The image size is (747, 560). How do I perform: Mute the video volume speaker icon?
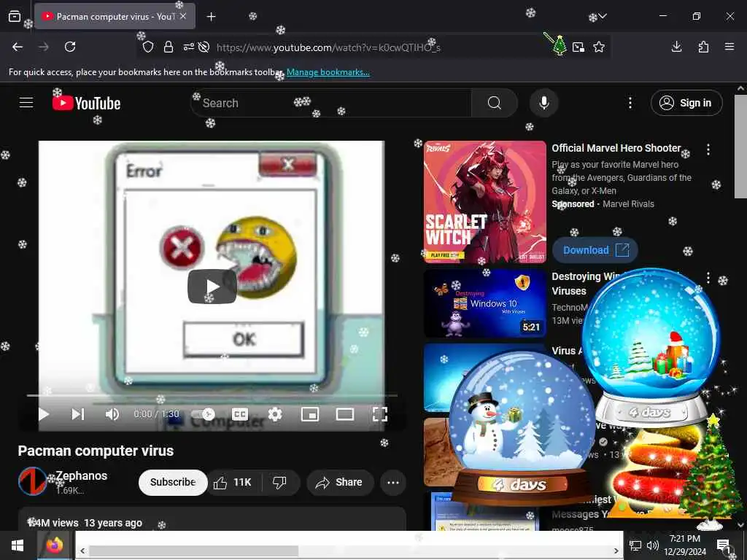coord(112,414)
